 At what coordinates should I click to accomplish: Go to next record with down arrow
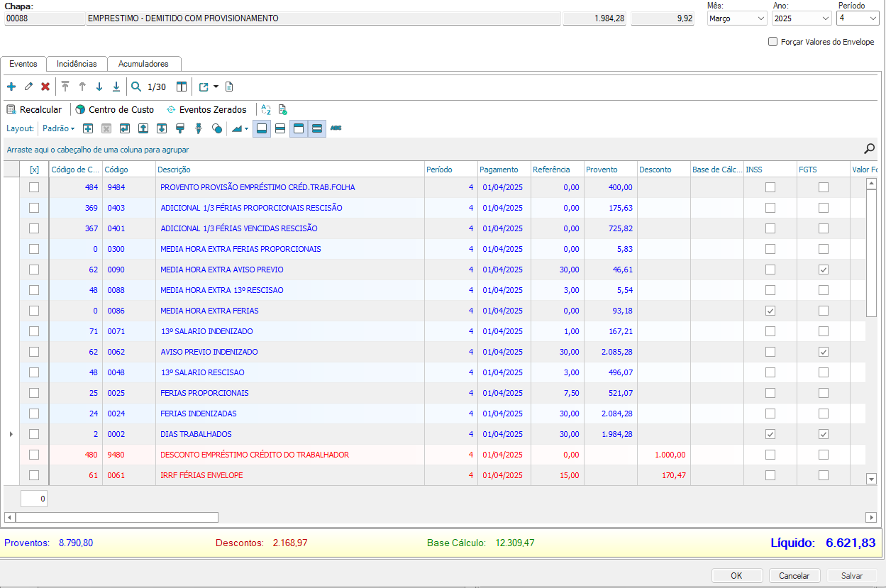click(99, 87)
